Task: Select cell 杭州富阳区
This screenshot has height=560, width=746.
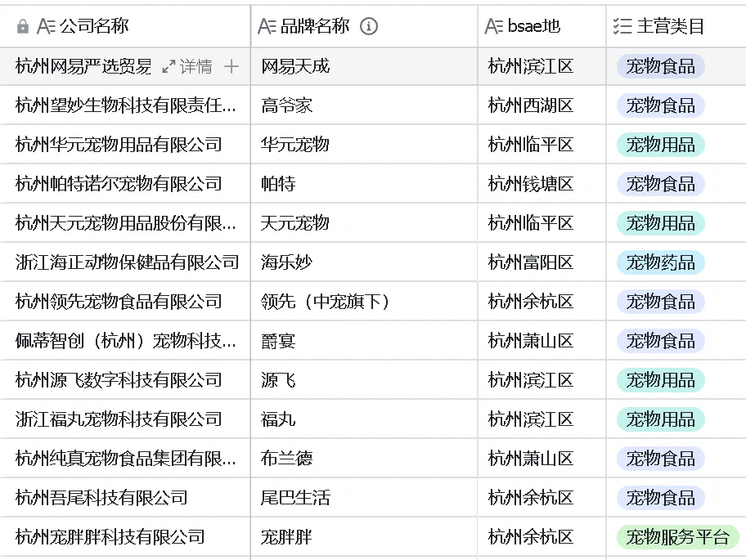Action: (542, 262)
